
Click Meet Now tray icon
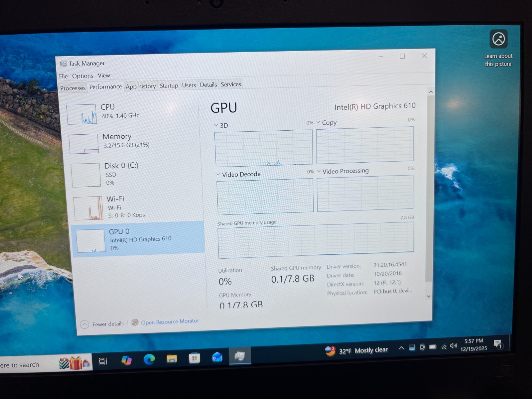coord(422,347)
